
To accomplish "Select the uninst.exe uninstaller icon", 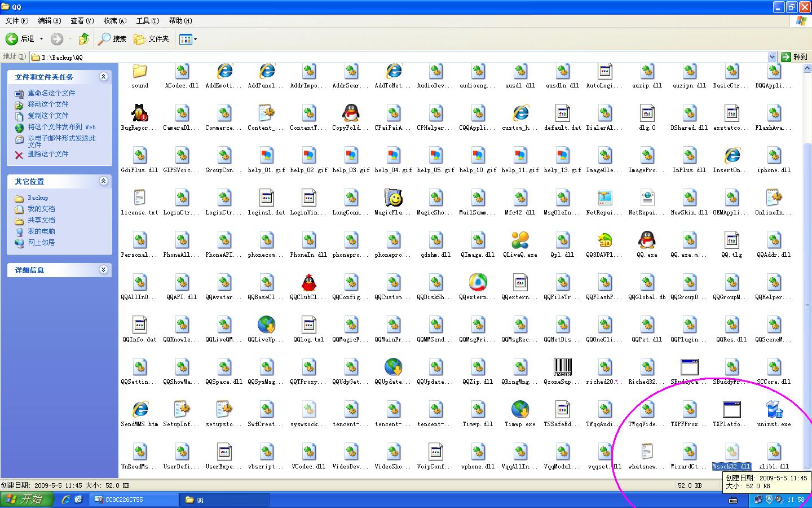I will point(774,410).
